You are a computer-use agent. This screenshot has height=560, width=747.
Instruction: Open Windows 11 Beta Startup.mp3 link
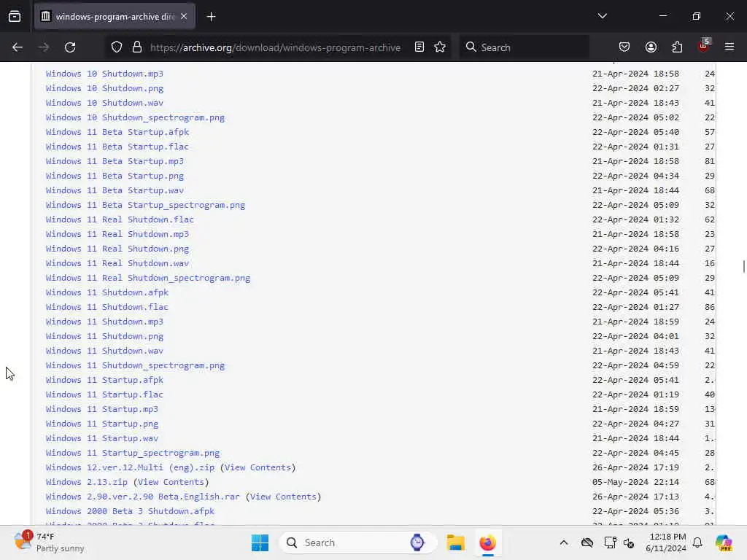[115, 161]
